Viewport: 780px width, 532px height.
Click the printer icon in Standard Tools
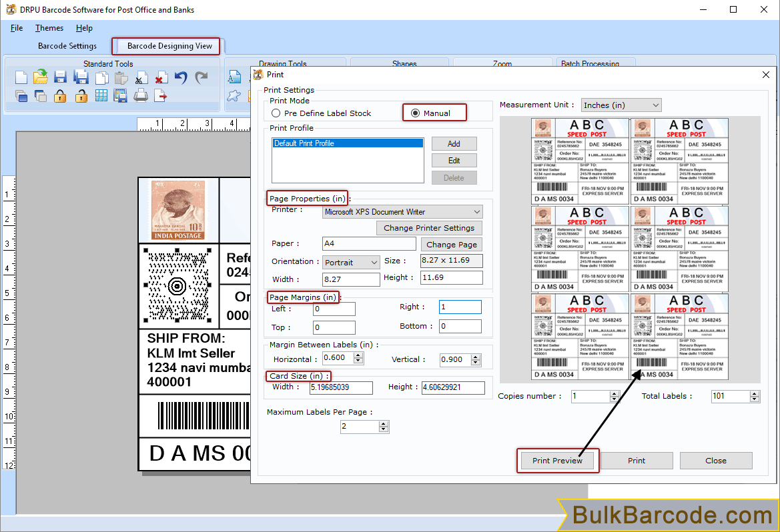pyautogui.click(x=141, y=95)
